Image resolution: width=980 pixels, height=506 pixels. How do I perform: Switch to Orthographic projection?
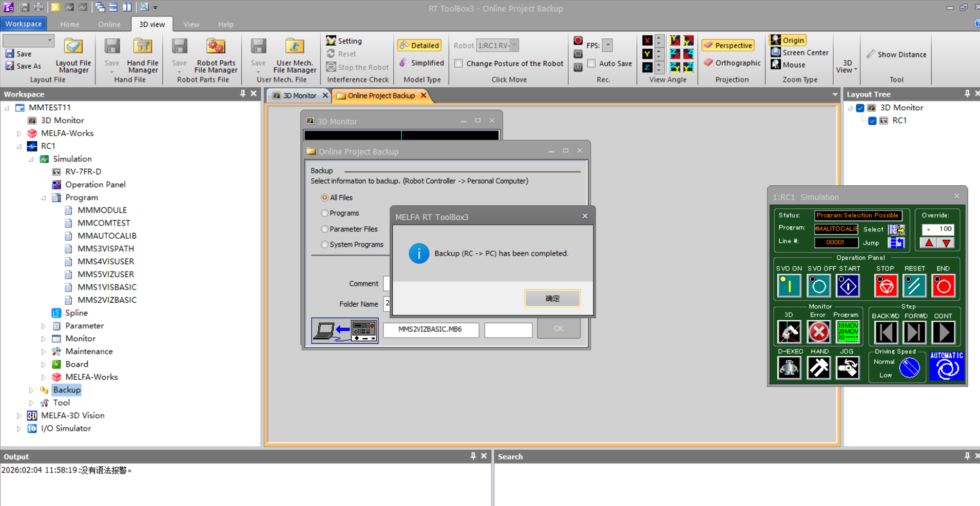732,63
